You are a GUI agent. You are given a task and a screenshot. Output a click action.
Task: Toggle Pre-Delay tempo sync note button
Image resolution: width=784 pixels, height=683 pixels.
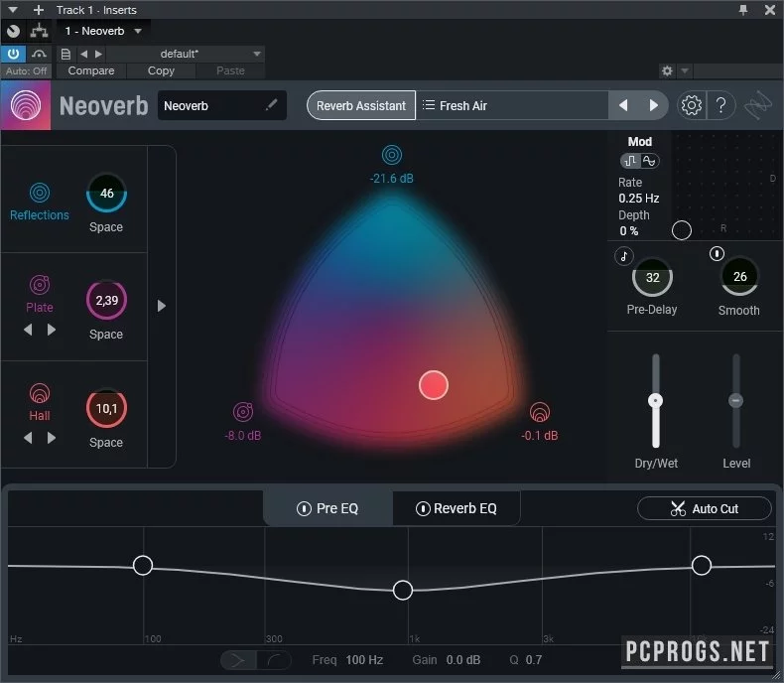624,256
